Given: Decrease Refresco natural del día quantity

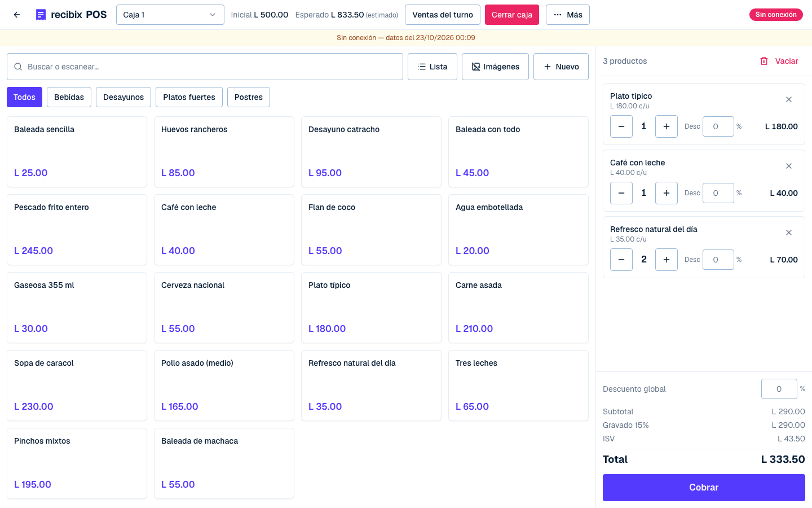Looking at the screenshot, I should coord(621,260).
